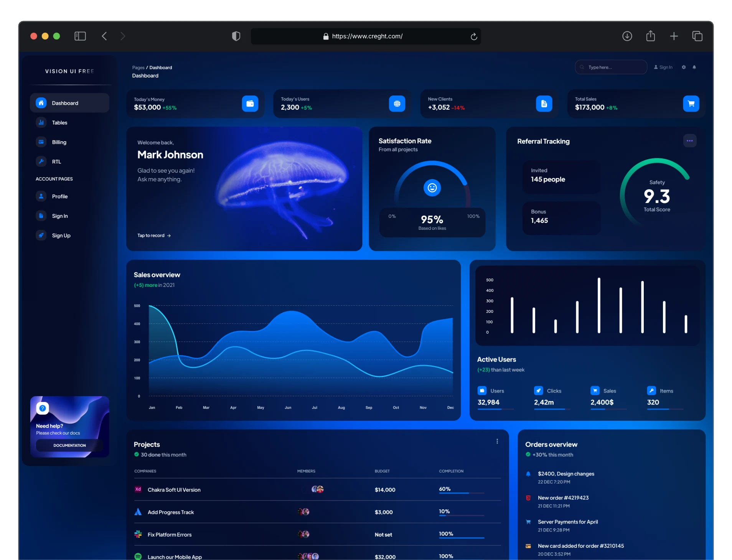This screenshot has width=732, height=560.
Task: Open notifications via the bell icon
Action: [x=694, y=67]
